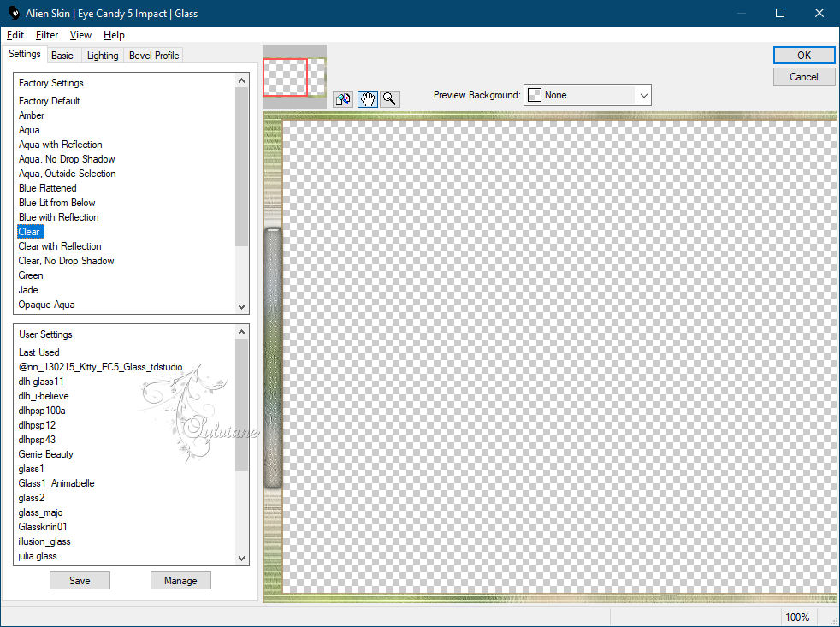Switch to the Bevel Profile tab
This screenshot has height=627, width=840.
(154, 56)
